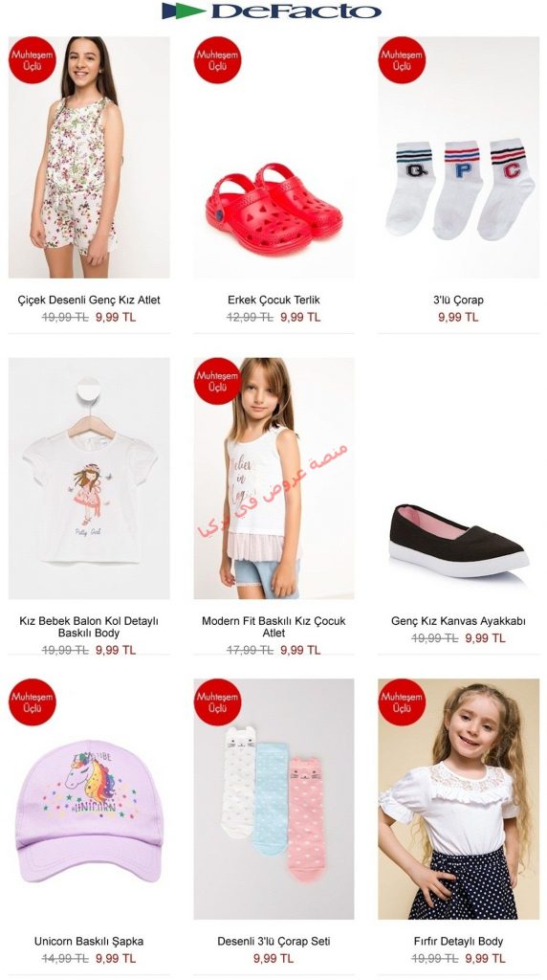Open the purple unicorn cap image
Screen dimensions: 547x980
pos(89,799)
